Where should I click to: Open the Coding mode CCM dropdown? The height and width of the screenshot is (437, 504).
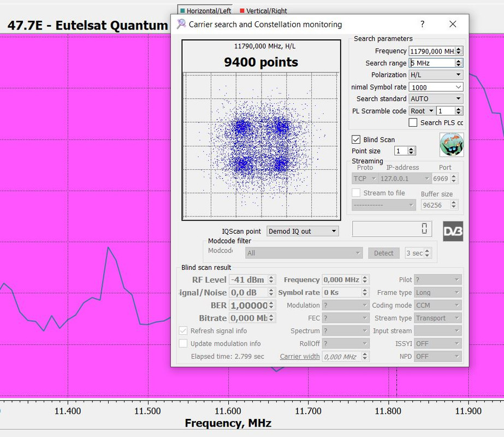(438, 305)
